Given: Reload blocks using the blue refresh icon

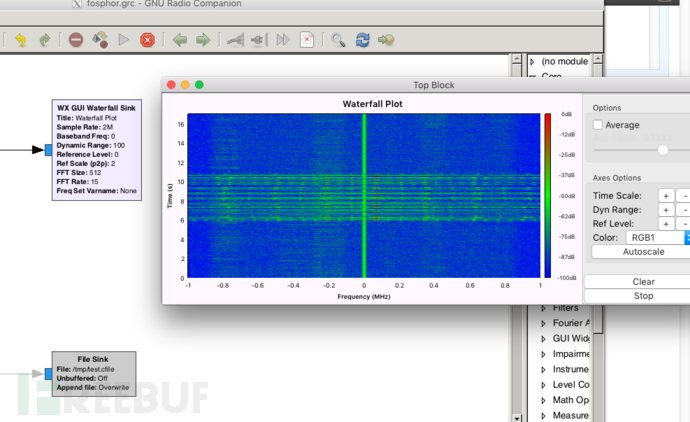Looking at the screenshot, I should click(x=362, y=40).
